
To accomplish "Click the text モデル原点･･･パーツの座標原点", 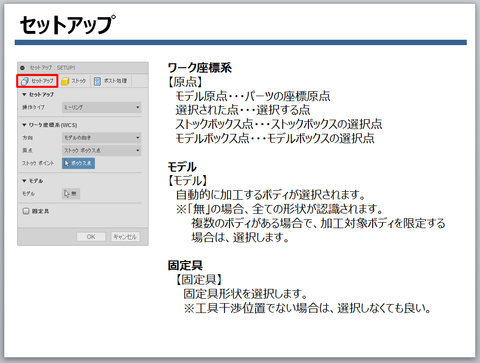I will 253,96.
